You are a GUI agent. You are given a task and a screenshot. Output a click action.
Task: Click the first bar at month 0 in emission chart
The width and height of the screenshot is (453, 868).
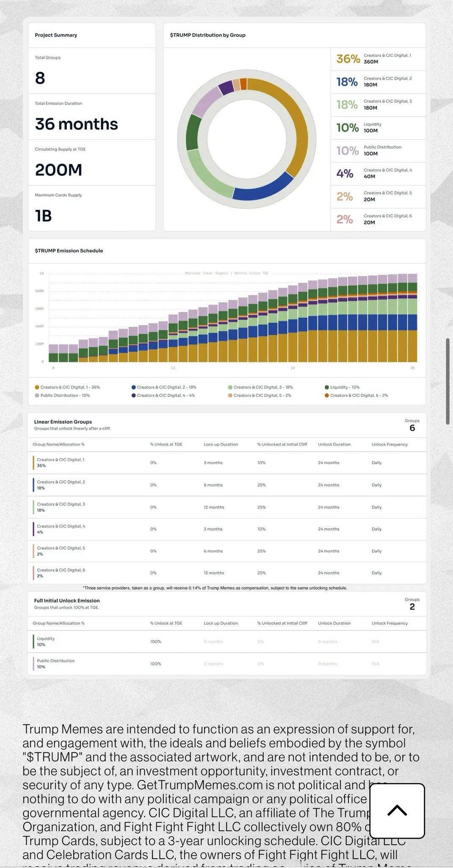pyautogui.click(x=53, y=353)
